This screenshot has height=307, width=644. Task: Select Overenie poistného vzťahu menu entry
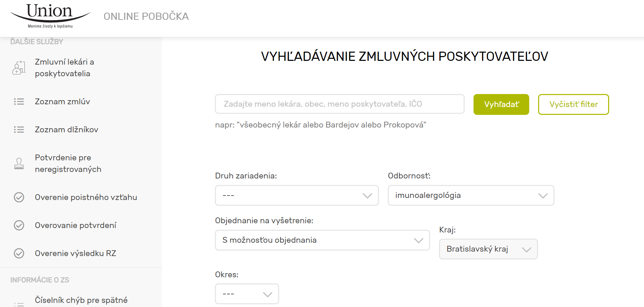(86, 197)
